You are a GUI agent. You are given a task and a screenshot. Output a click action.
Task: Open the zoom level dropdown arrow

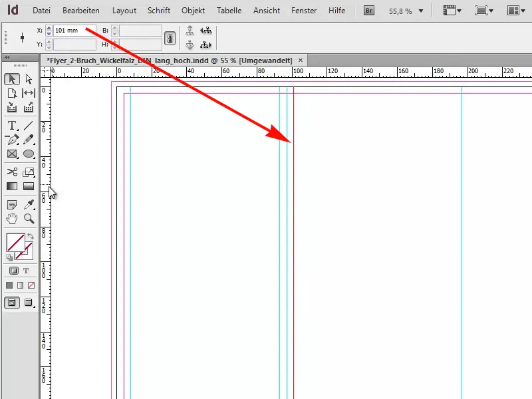point(421,11)
